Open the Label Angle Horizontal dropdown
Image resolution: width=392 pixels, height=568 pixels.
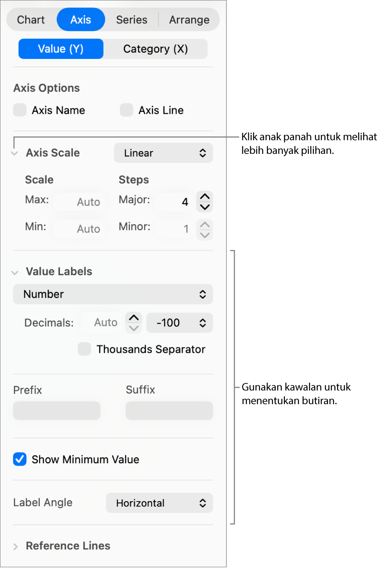(x=159, y=503)
